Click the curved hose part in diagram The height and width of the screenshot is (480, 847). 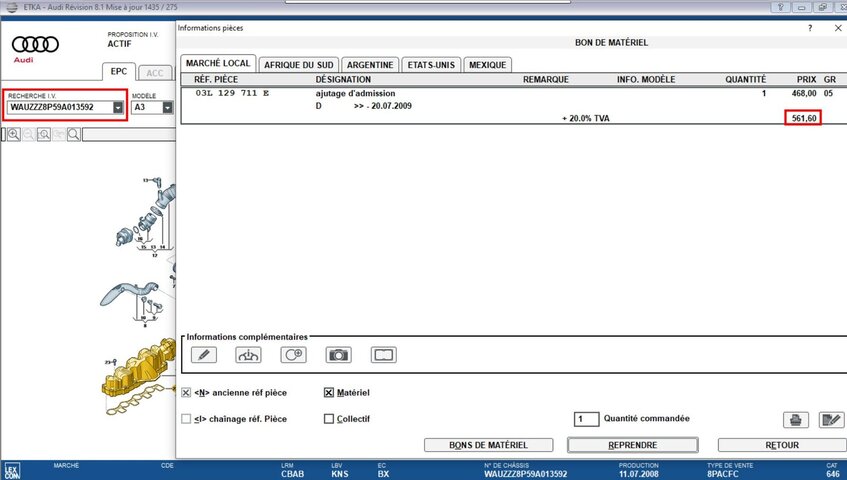coord(130,292)
